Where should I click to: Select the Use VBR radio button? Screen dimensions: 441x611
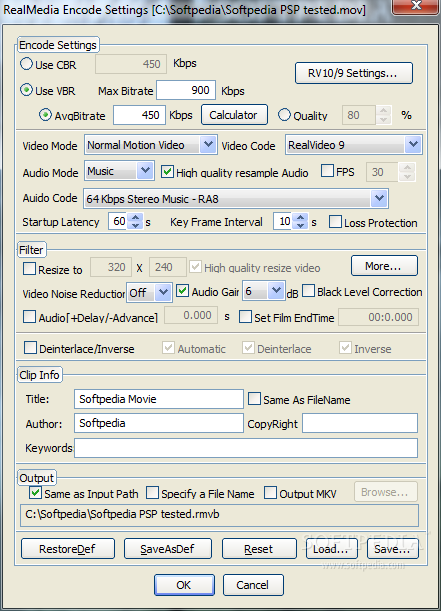26,90
